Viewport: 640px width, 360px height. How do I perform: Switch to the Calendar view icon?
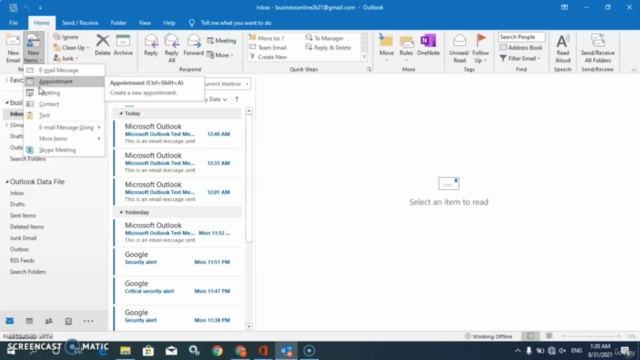[29, 321]
